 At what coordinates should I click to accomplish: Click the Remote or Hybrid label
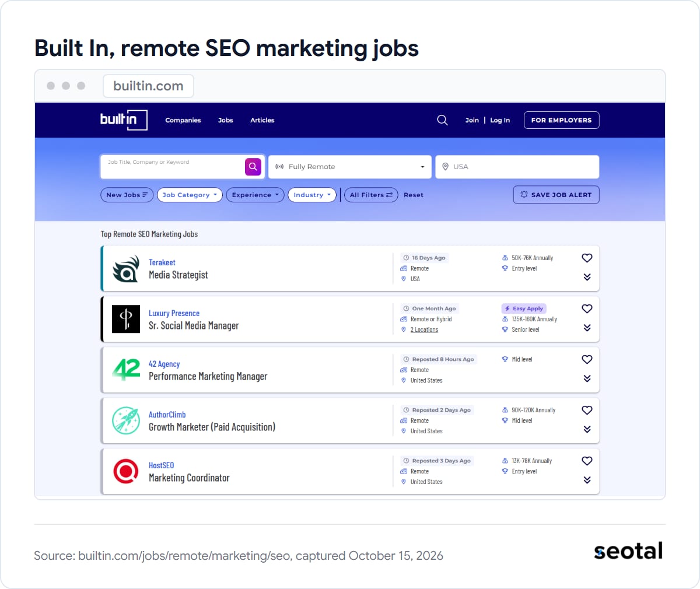431,319
